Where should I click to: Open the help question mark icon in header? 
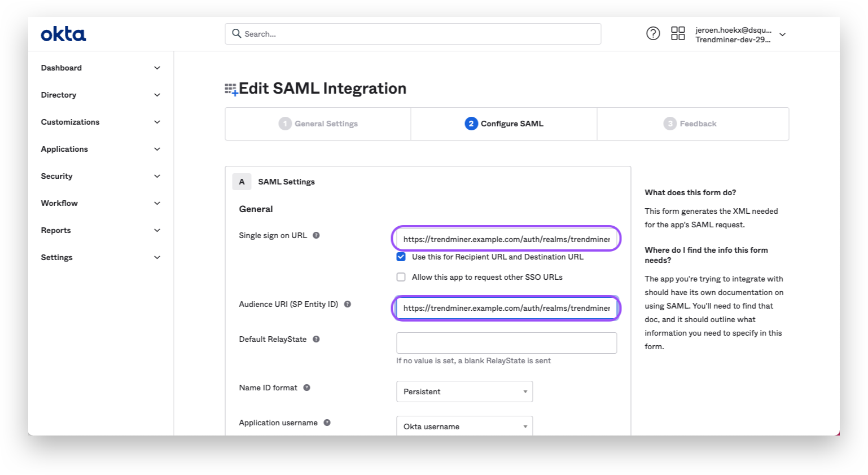click(653, 33)
